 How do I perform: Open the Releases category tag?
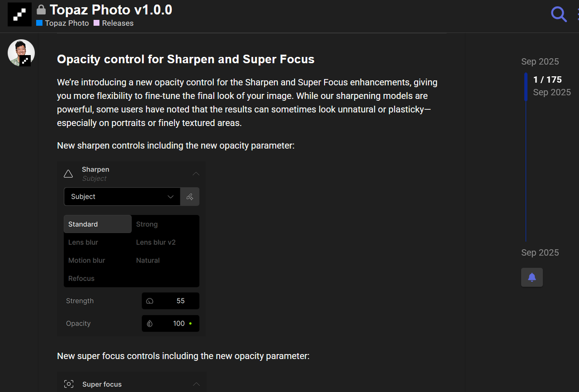[x=118, y=23]
